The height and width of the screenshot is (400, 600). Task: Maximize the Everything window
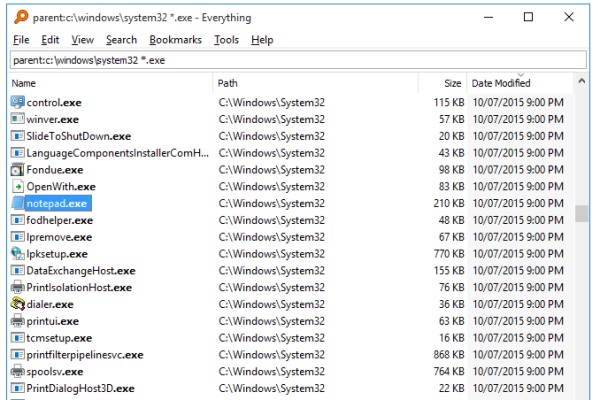pos(528,17)
